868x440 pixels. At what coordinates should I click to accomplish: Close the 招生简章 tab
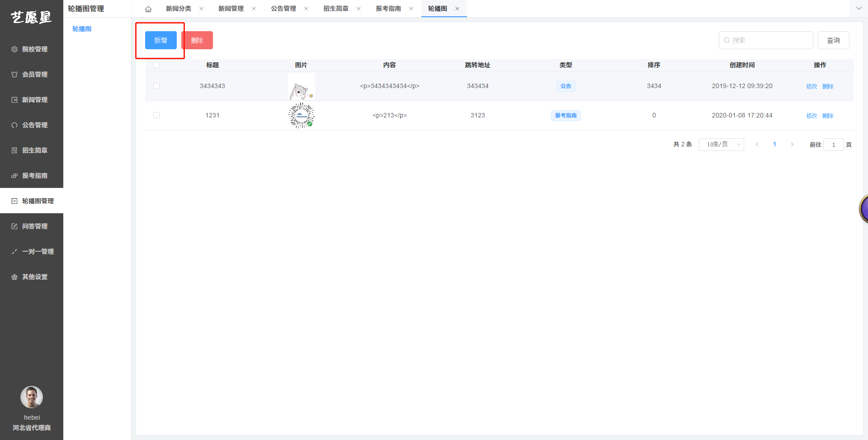(359, 9)
